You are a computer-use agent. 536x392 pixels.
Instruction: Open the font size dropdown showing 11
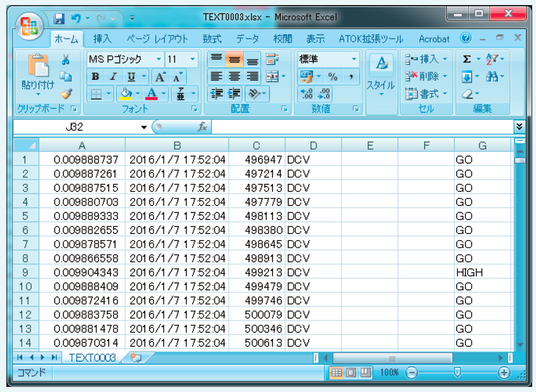click(192, 59)
